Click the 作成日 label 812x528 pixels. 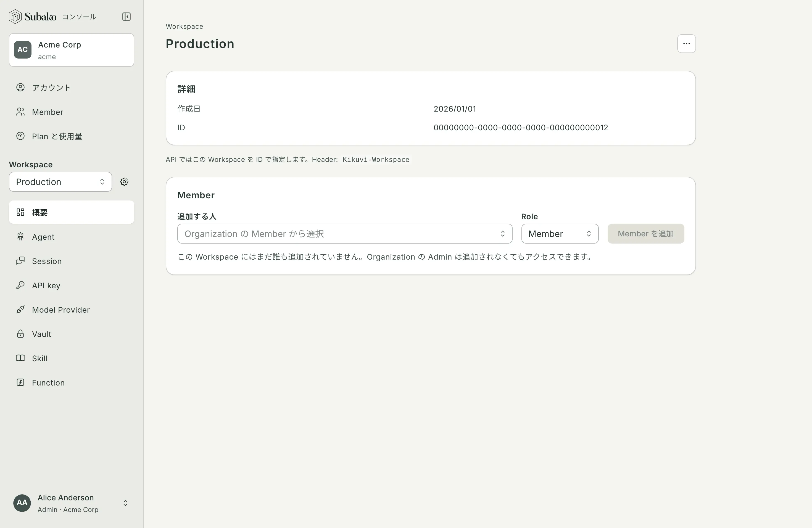tap(189, 109)
